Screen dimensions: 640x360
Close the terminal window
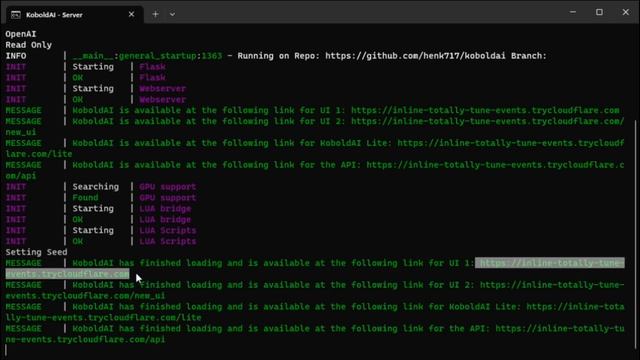(626, 12)
